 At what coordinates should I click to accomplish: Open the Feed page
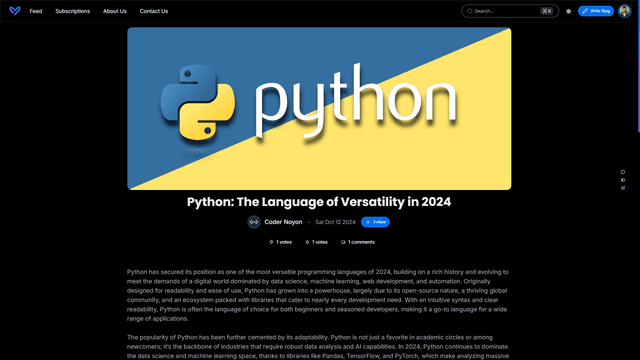[36, 11]
